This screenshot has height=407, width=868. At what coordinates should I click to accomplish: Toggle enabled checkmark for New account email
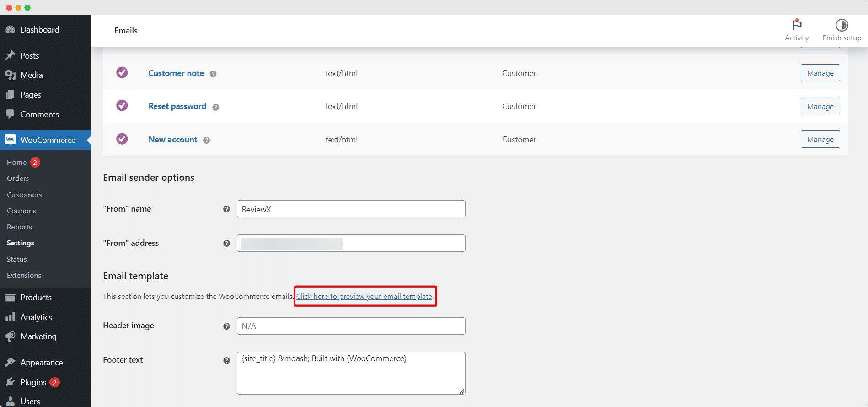(122, 139)
